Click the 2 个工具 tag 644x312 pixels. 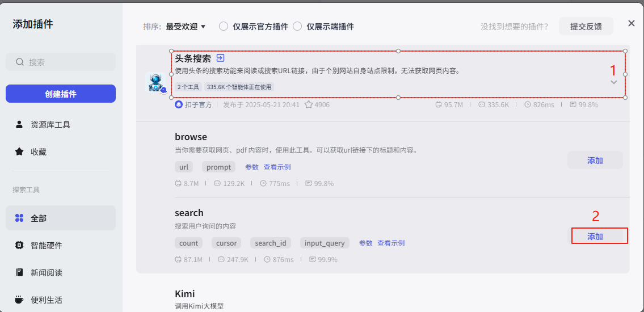[188, 87]
